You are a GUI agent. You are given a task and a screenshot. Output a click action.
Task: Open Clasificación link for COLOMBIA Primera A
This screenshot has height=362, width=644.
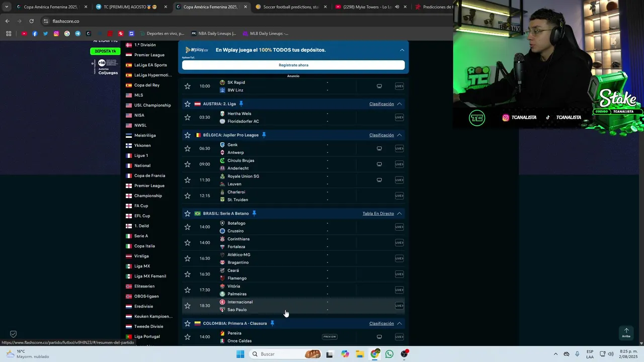coord(381,323)
